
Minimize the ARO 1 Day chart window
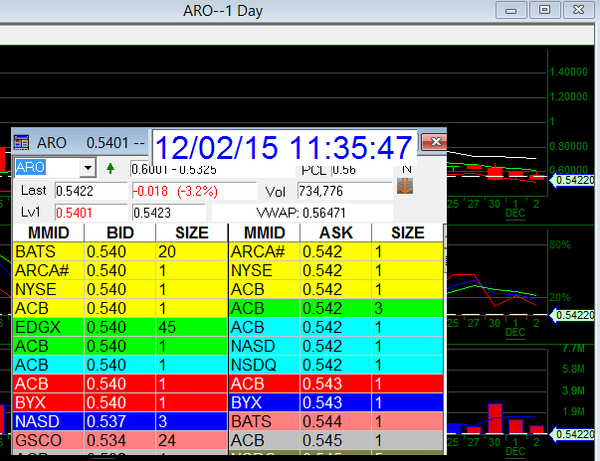pyautogui.click(x=514, y=10)
